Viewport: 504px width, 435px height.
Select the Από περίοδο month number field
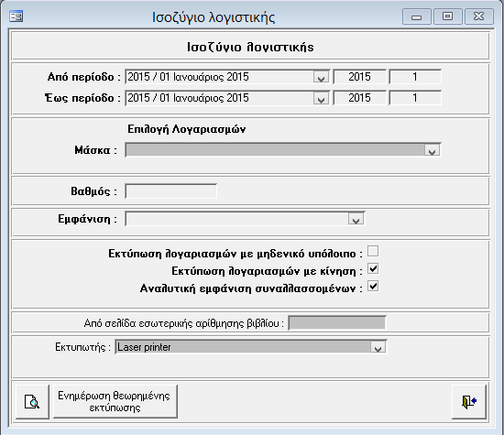415,77
